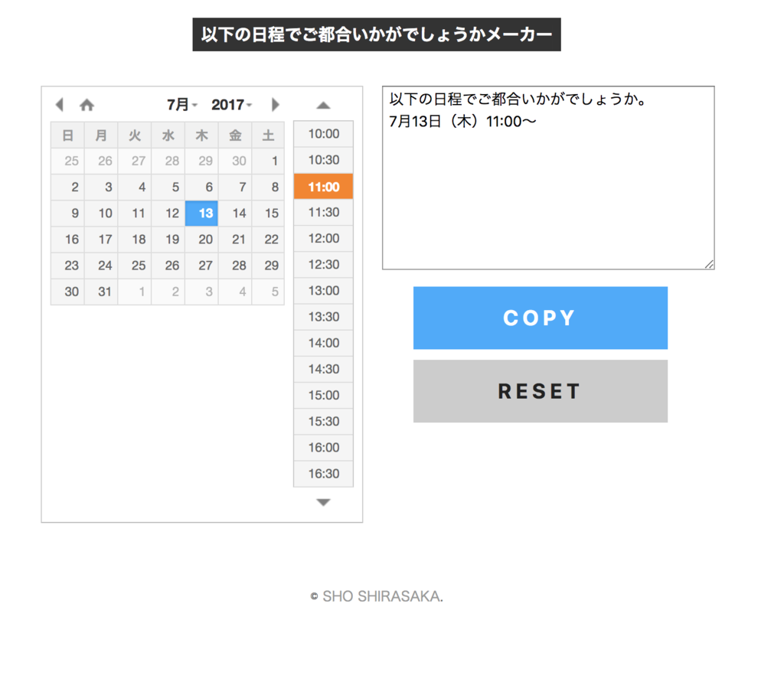Screen dimensions: 784x682
Task: Click the COPY button
Action: coord(540,318)
